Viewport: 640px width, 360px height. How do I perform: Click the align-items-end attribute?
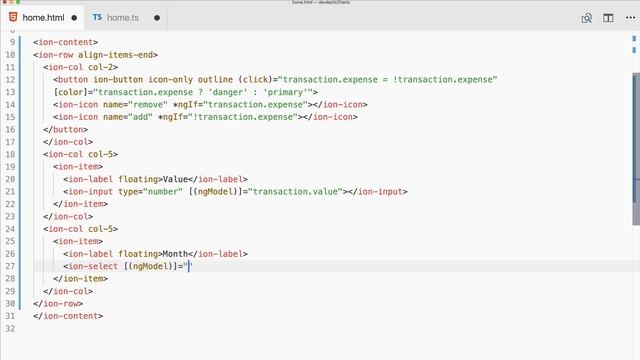[116, 55]
